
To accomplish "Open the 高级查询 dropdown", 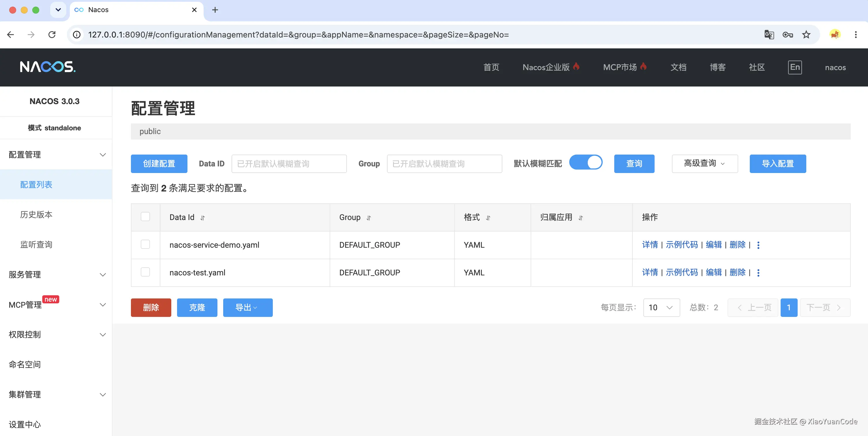I will pyautogui.click(x=704, y=164).
